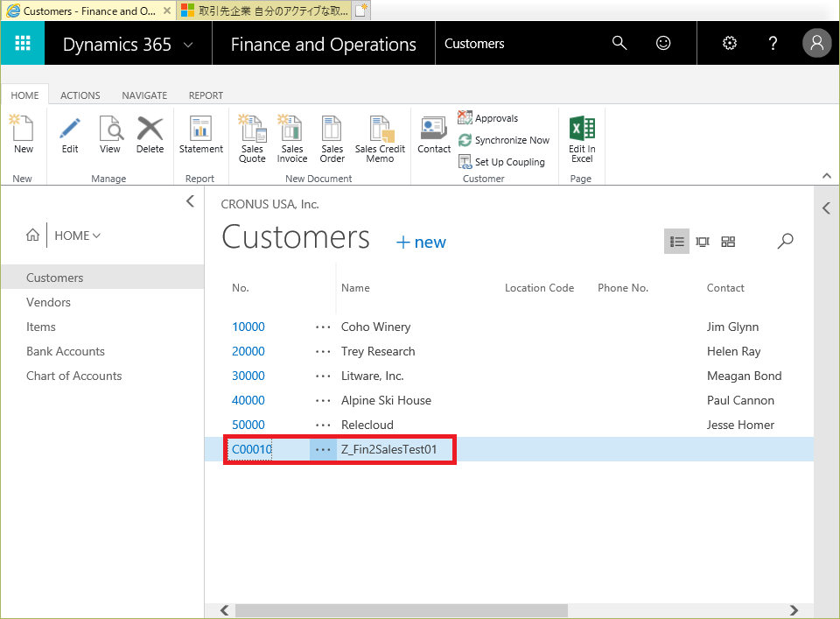Switch to tall tiles view layout

click(x=703, y=242)
